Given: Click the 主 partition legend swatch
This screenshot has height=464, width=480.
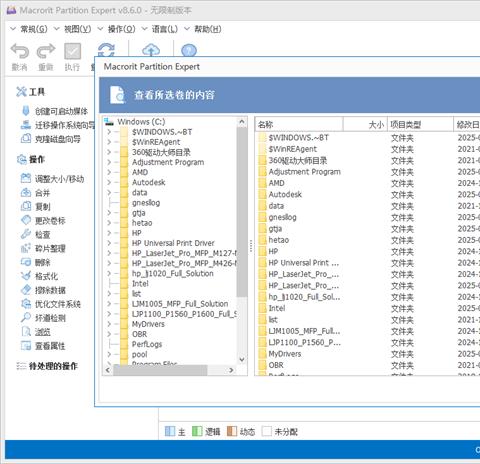Looking at the screenshot, I should (170, 431).
